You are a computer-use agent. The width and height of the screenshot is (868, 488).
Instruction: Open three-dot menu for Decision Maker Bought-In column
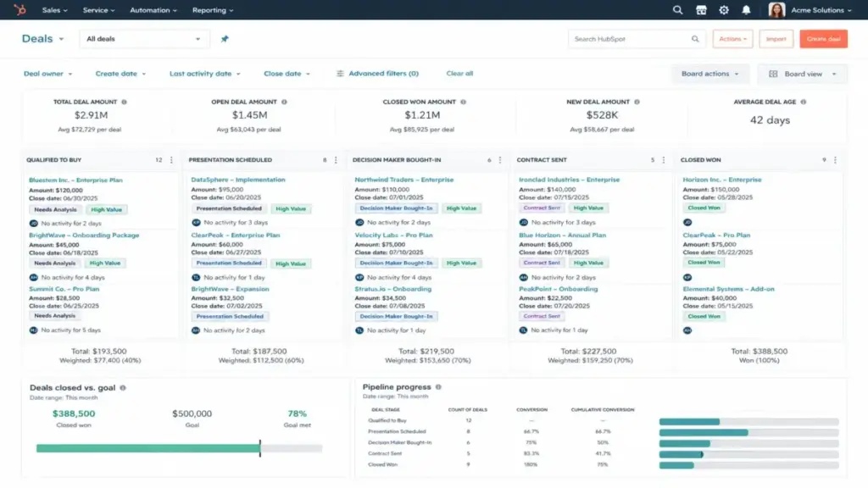coord(500,160)
